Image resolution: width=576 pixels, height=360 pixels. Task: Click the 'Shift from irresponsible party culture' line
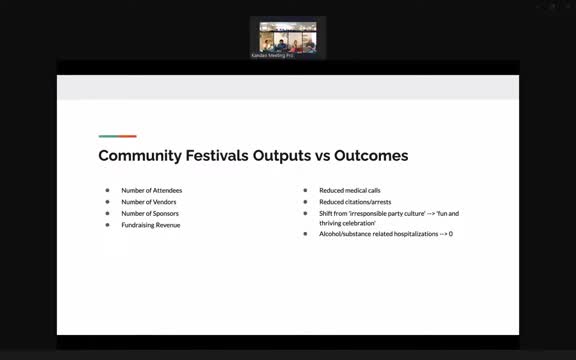pos(389,213)
